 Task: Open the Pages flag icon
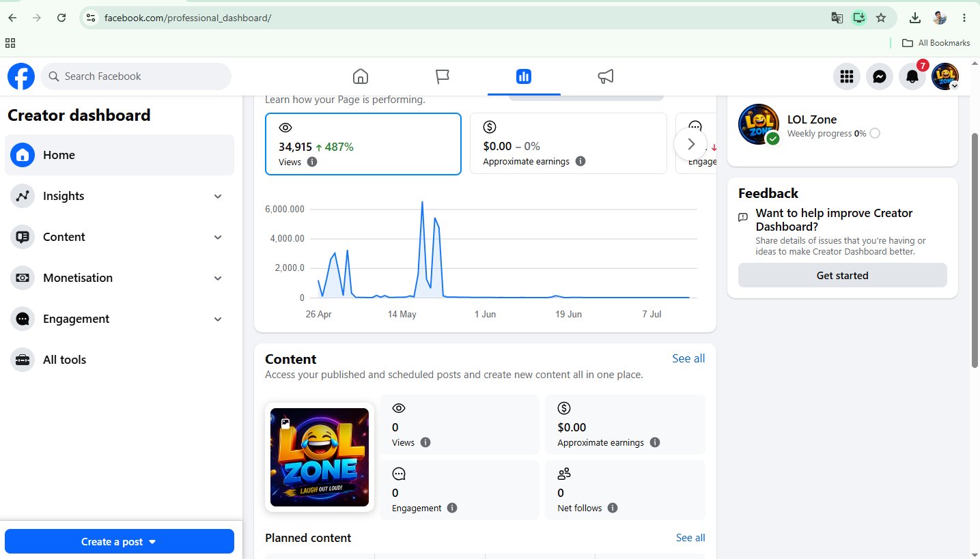tap(443, 76)
